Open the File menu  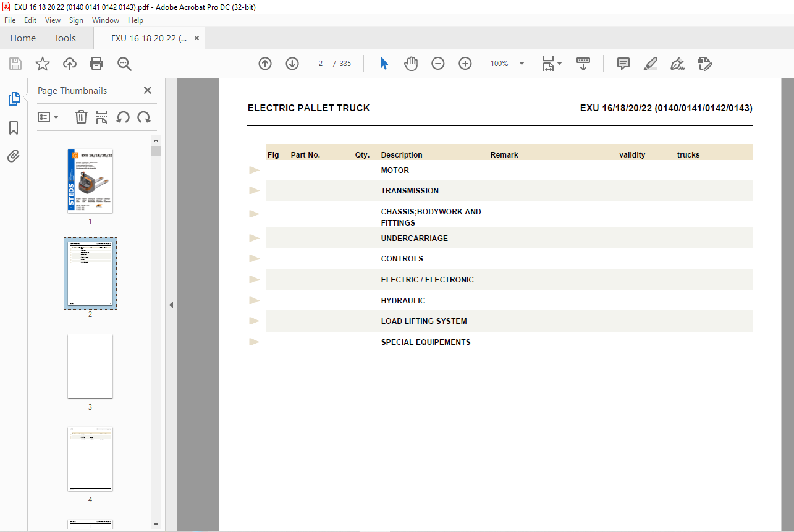click(x=10, y=20)
